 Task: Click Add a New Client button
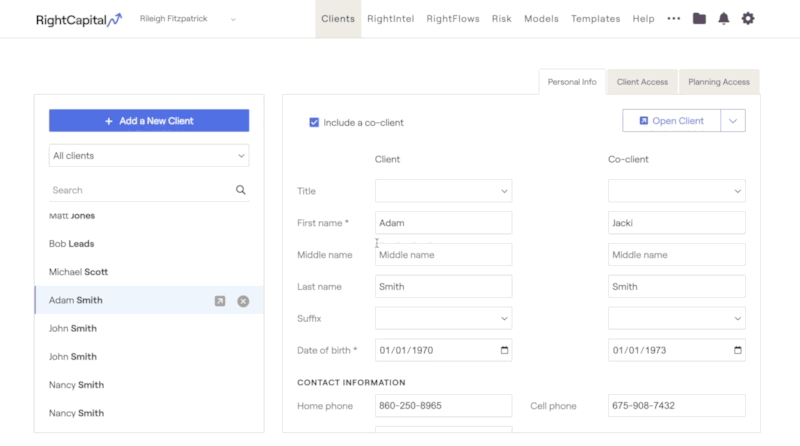click(x=149, y=121)
